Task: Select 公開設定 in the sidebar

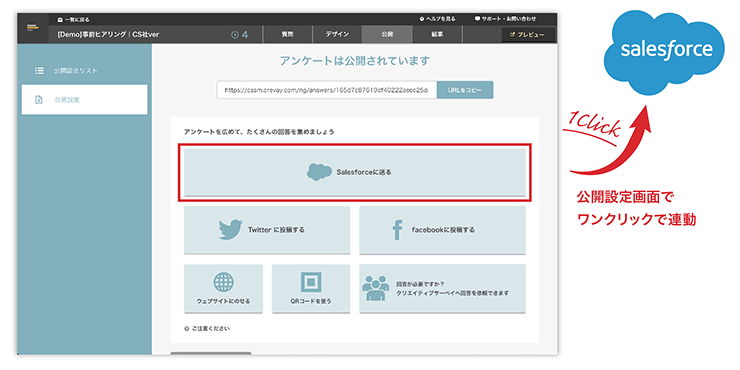Action: click(x=84, y=100)
